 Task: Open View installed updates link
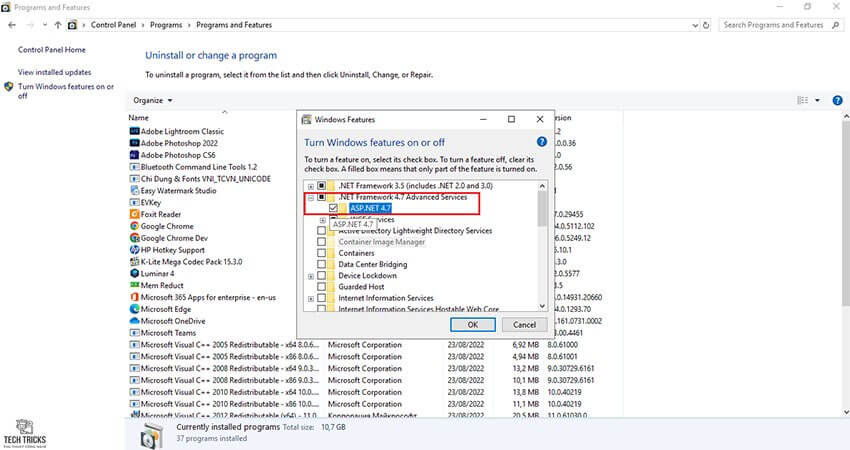(54, 72)
